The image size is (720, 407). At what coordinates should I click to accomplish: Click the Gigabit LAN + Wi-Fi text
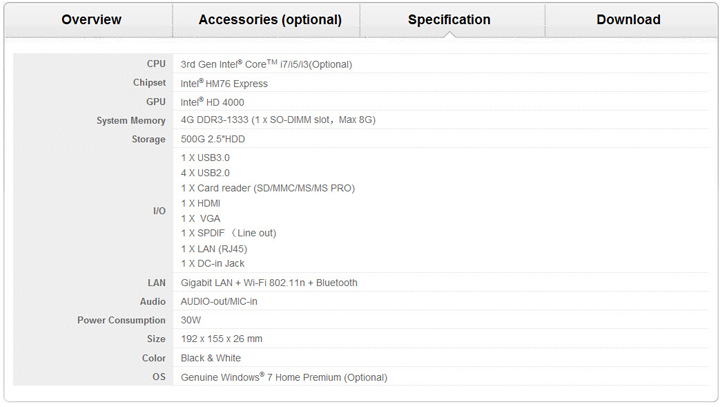point(268,283)
